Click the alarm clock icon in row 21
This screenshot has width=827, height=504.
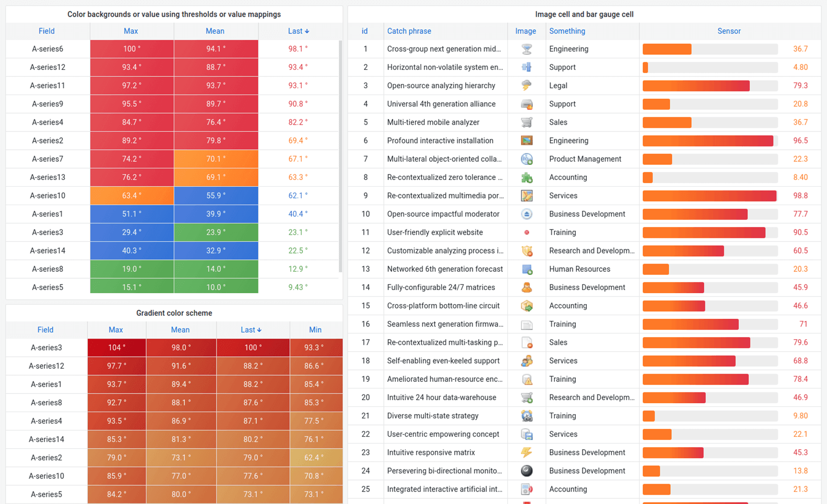point(526,416)
